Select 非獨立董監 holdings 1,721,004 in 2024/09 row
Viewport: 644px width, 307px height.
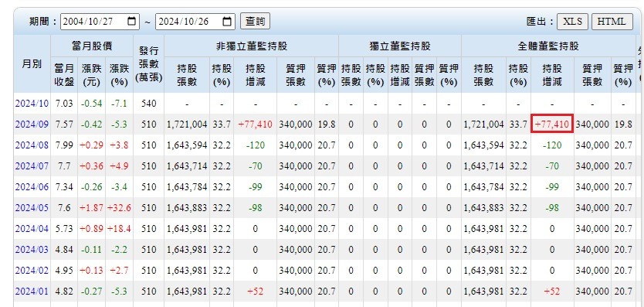[x=187, y=125]
